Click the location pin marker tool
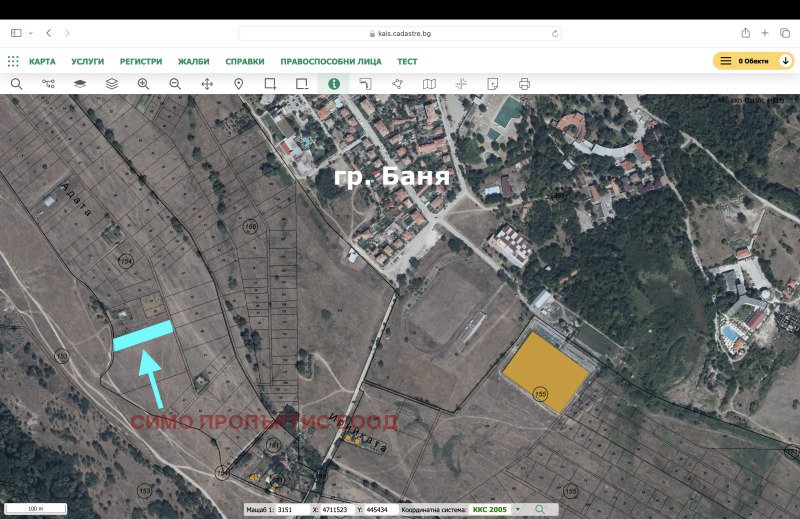Image resolution: width=800 pixels, height=519 pixels. (239, 84)
